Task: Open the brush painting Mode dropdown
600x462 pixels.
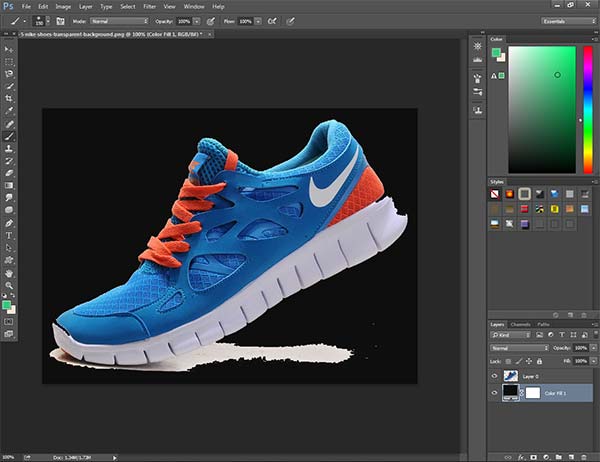Action: [119, 21]
